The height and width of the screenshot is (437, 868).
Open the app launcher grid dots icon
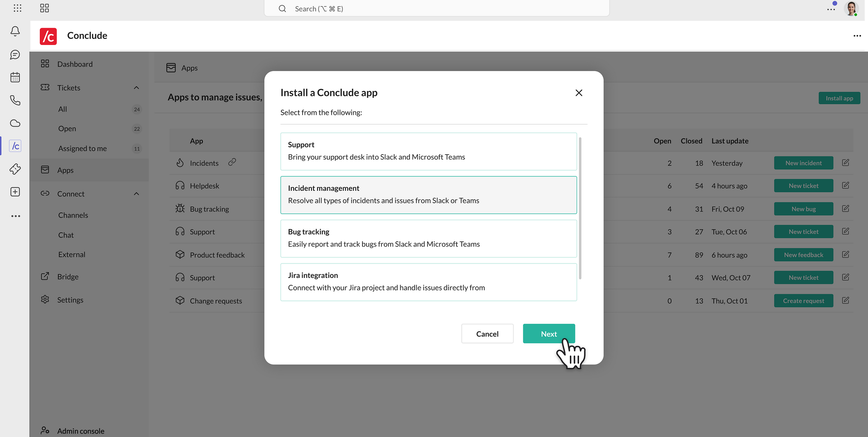tap(17, 8)
